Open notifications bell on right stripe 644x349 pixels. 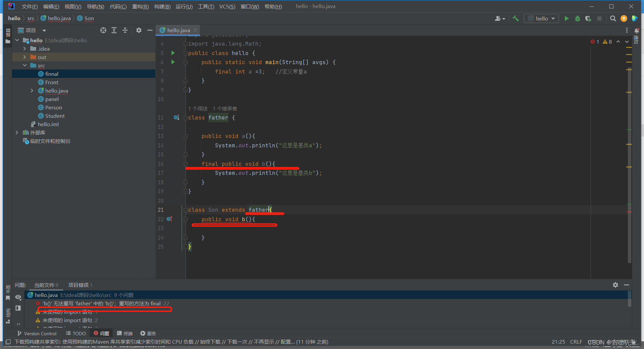[636, 31]
